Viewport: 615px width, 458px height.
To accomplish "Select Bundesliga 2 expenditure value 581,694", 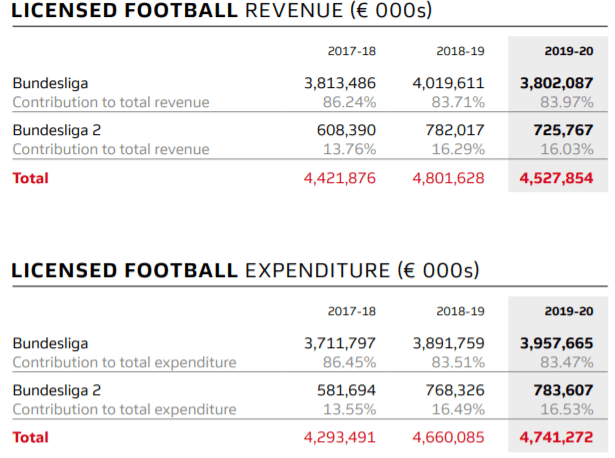I will click(346, 390).
